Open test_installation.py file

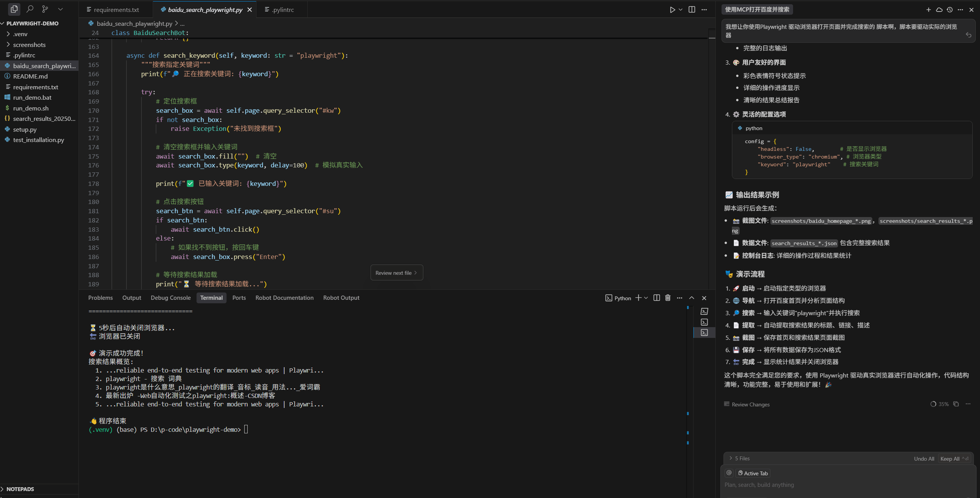click(x=38, y=140)
